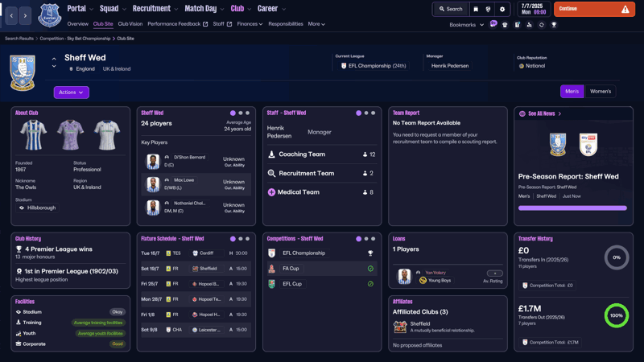Click the Hillsborough stadium chip

pyautogui.click(x=37, y=208)
